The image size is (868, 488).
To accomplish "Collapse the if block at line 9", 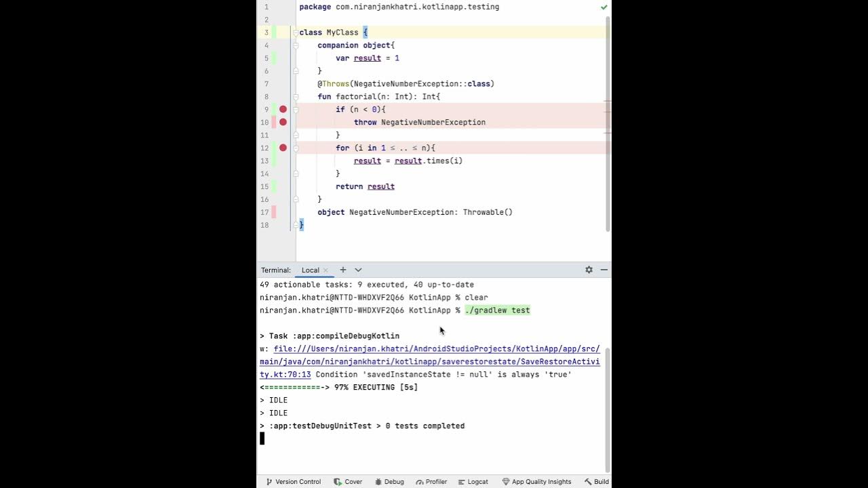I will [296, 110].
